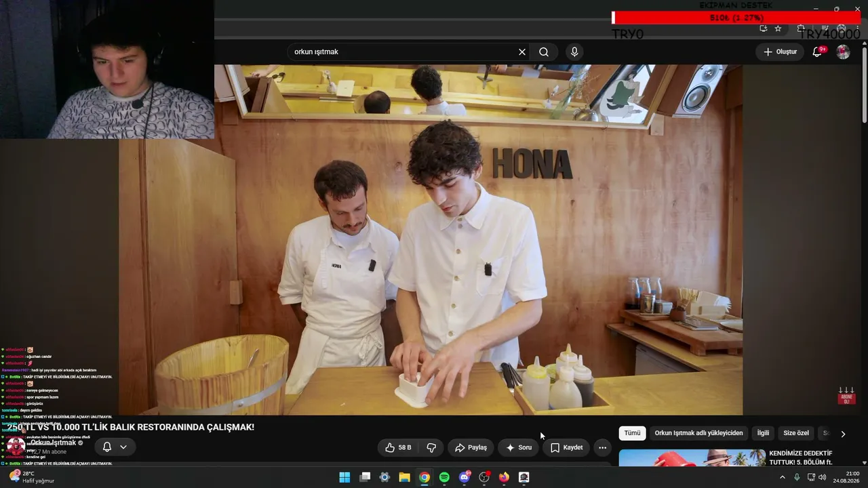Image resolution: width=868 pixels, height=488 pixels.
Task: Open Settings gear from the taskbar
Action: pyautogui.click(x=384, y=477)
